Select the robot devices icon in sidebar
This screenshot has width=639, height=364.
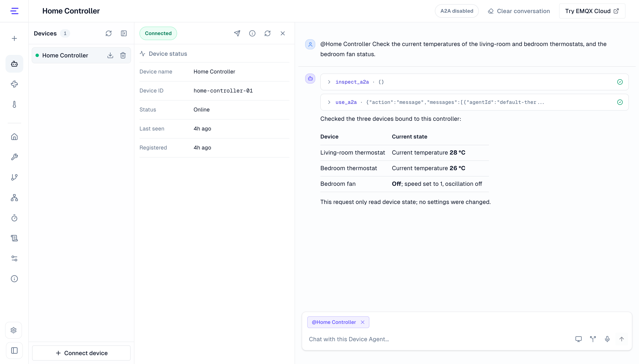click(14, 64)
